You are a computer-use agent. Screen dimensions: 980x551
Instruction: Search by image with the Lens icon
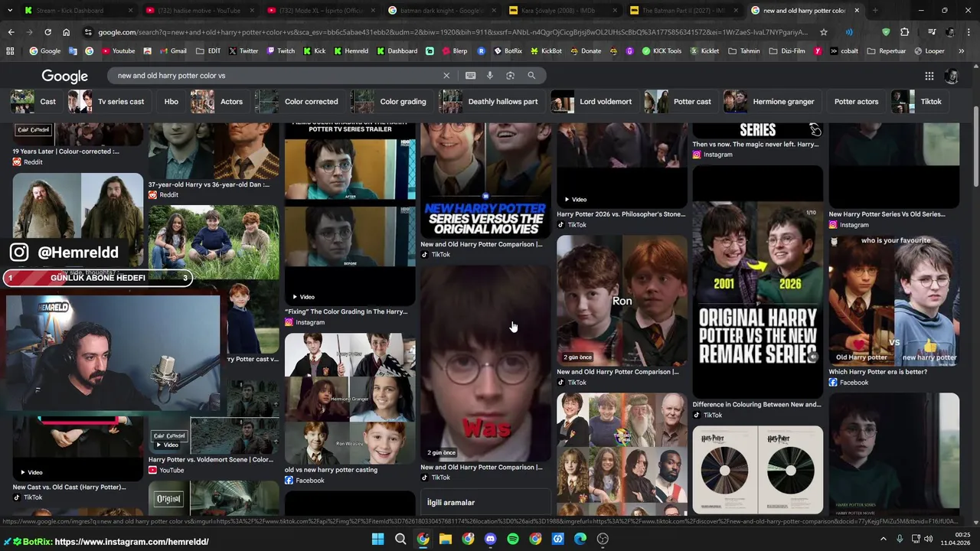coord(510,76)
